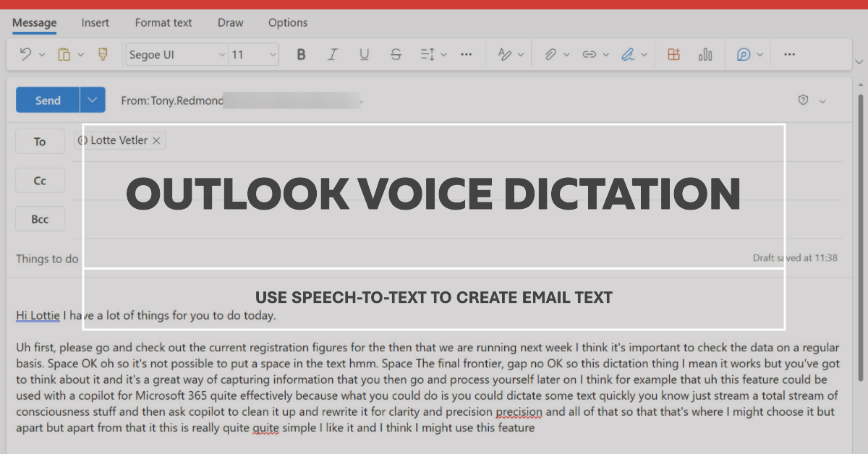The image size is (868, 454).
Task: Open the Segoe UI font dropdown
Action: pyautogui.click(x=176, y=55)
